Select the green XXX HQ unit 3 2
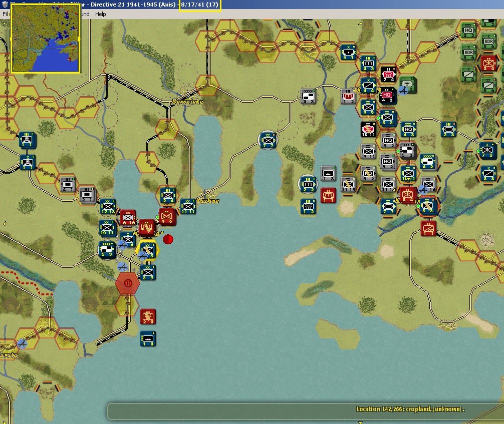Image resolution: width=504 pixels, height=424 pixels. pos(468,31)
